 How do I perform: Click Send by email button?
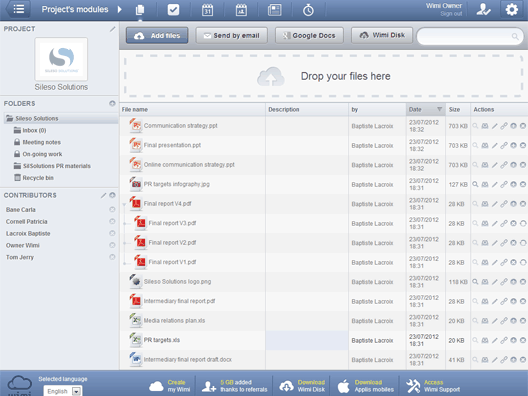click(232, 35)
